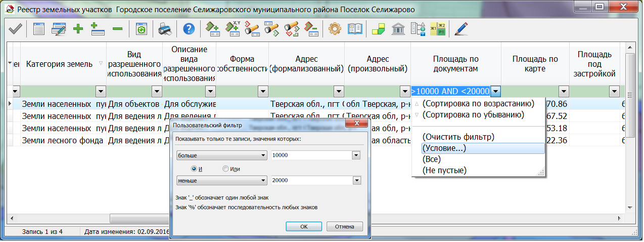Open the "больше" condition dropdown

262,155
